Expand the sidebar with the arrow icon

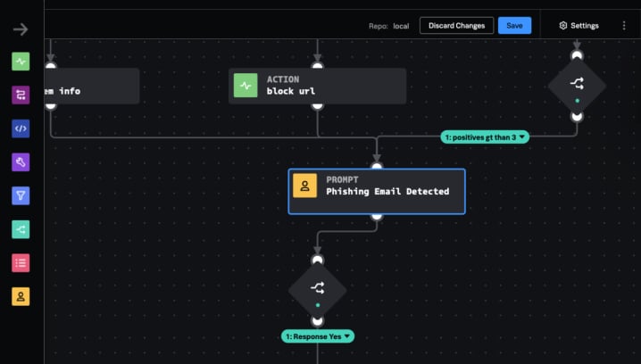tap(20, 29)
